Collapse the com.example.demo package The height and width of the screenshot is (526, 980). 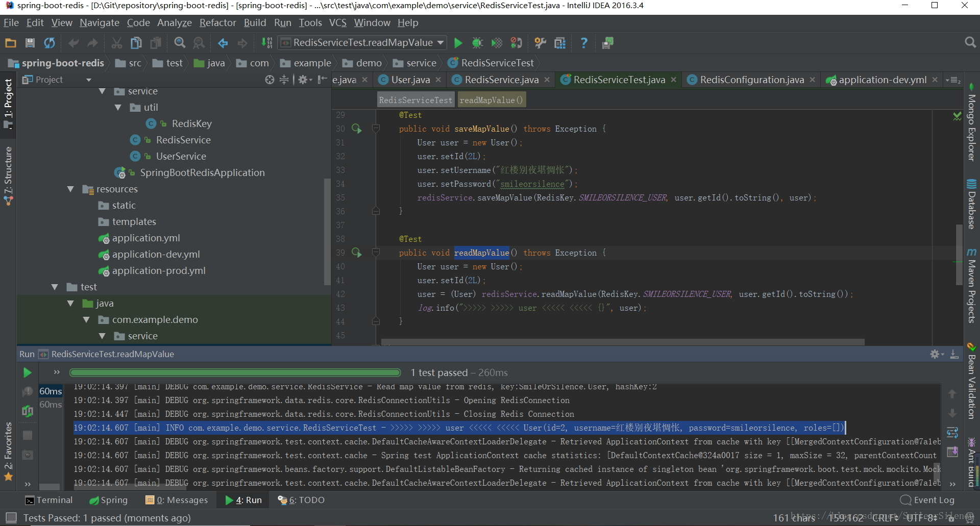point(86,319)
